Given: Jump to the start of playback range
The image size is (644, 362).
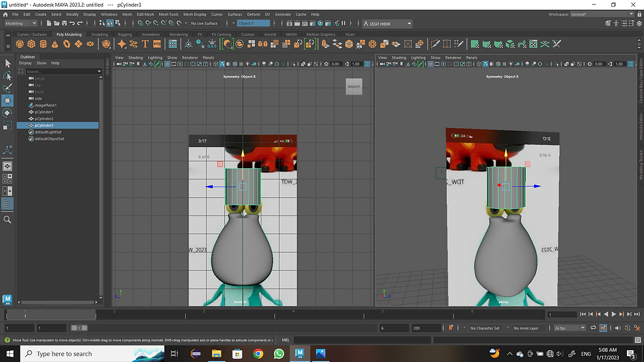Looking at the screenshot, I should [583, 314].
